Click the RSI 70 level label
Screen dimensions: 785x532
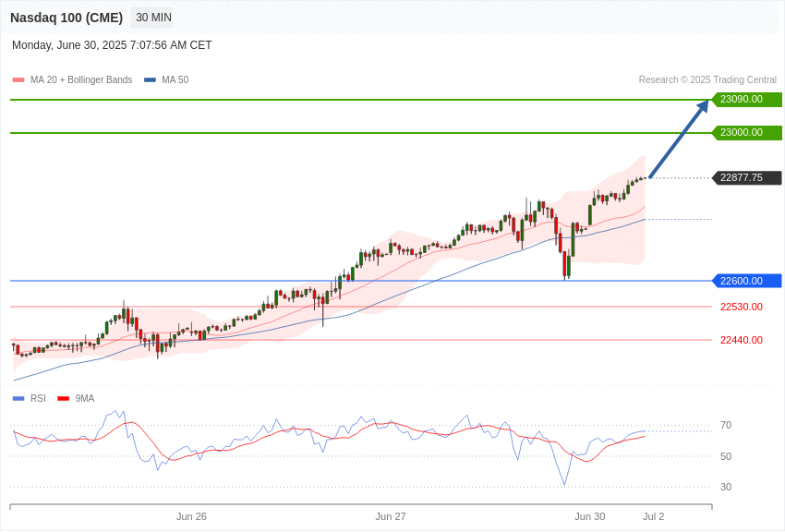click(725, 426)
